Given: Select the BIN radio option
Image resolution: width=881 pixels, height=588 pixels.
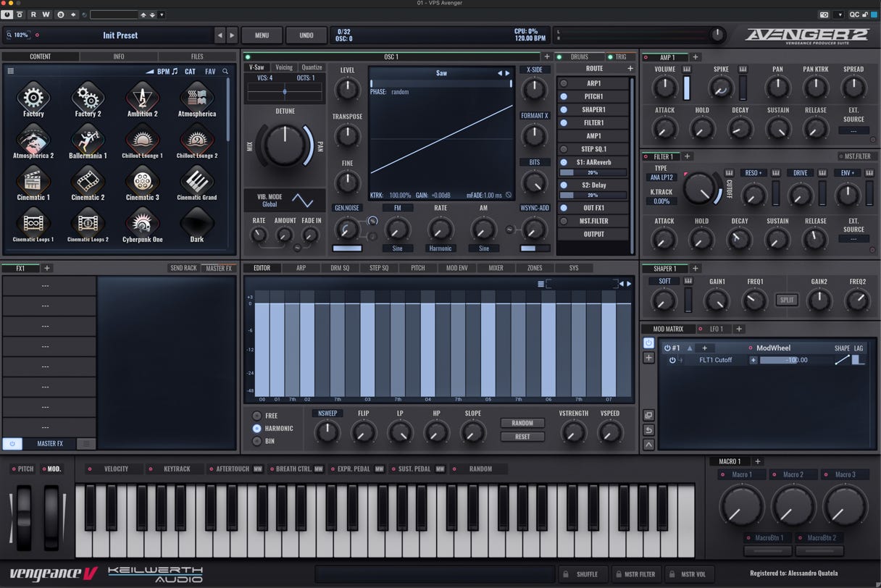Looking at the screenshot, I should 256,441.
